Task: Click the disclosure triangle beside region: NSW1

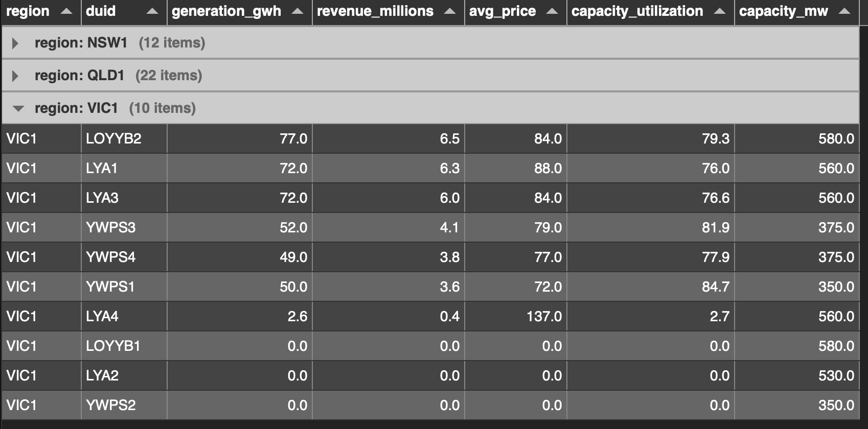Action: (x=15, y=43)
